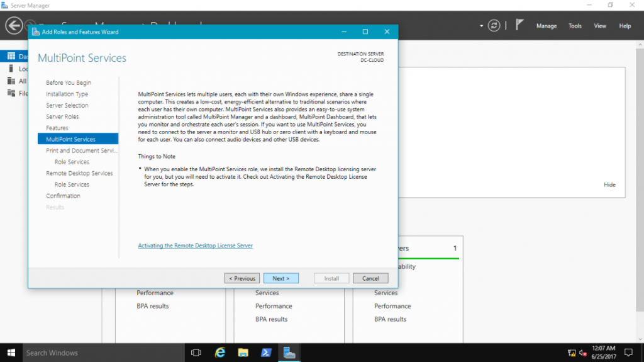The image size is (644, 362).
Task: Click the wizard title bar icon
Action: point(36,31)
